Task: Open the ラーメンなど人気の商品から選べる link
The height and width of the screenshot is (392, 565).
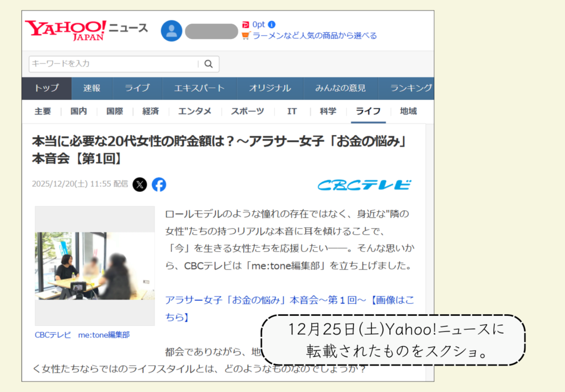Action: pos(315,36)
